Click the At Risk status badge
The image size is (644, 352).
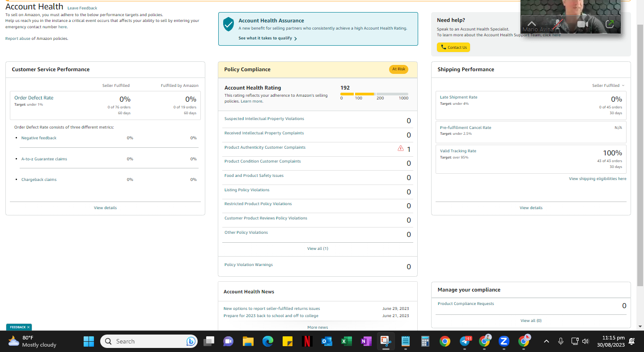[x=398, y=69]
